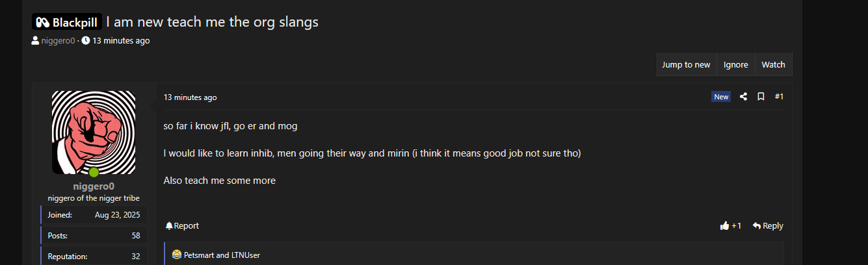
Task: Click the share icon on post #1
Action: click(x=743, y=97)
